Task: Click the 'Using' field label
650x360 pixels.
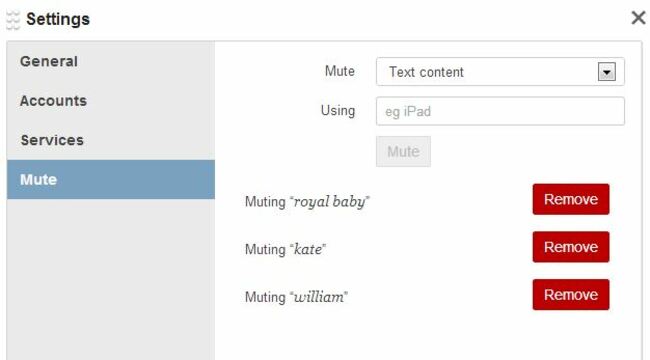Action: point(338,111)
